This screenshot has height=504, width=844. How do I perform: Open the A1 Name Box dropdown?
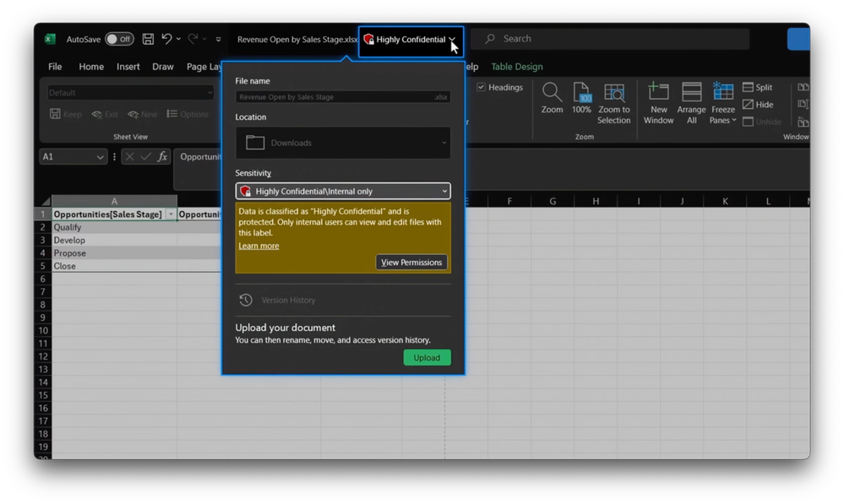(101, 157)
